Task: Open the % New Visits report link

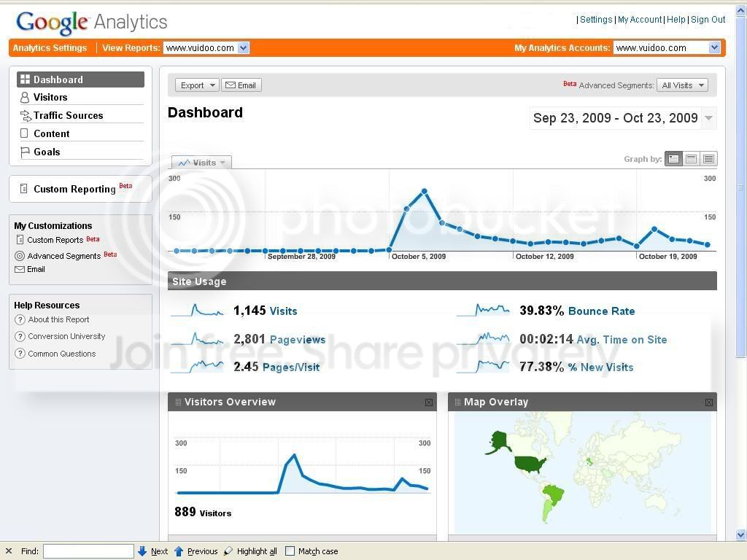Action: click(600, 367)
